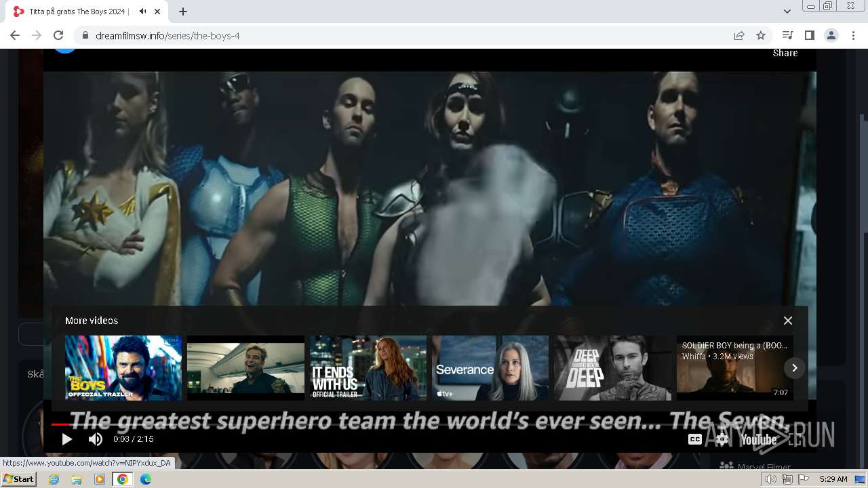Image resolution: width=868 pixels, height=488 pixels.
Task: Mute the video with the speaker icon
Action: (96, 439)
